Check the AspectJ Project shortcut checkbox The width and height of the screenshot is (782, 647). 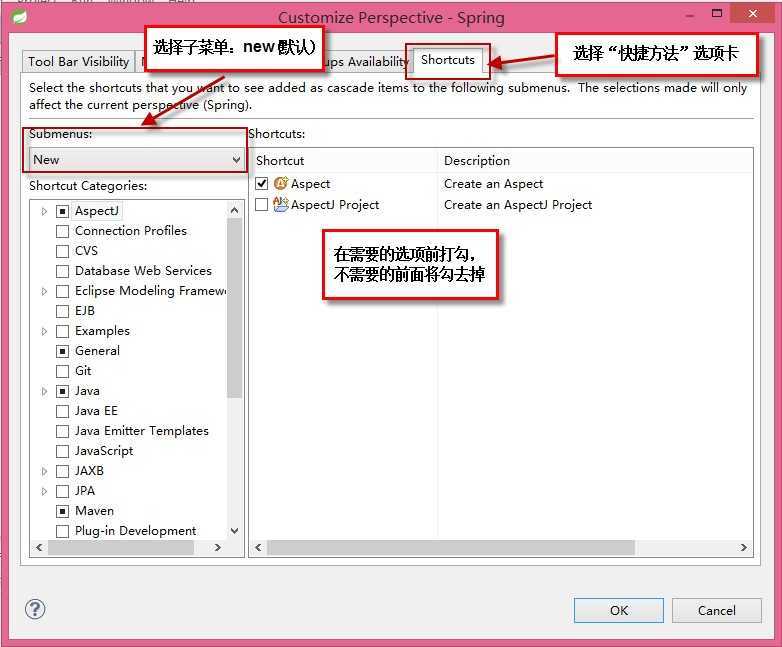coord(262,205)
